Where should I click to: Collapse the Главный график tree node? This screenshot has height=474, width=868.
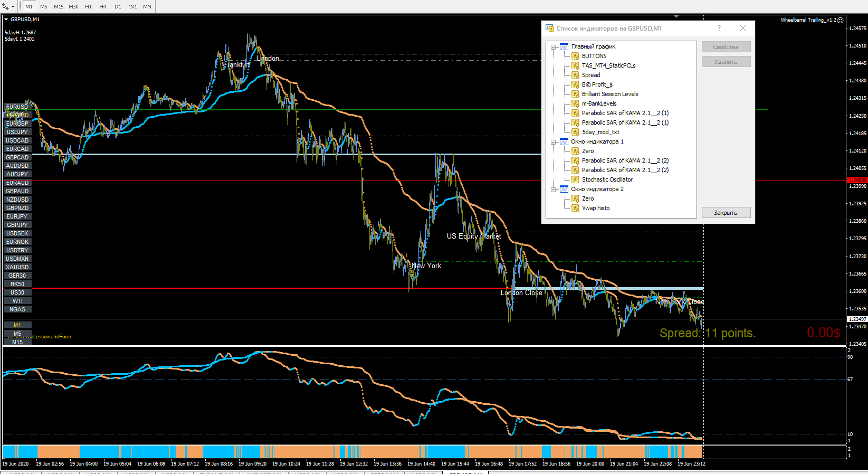coord(553,47)
